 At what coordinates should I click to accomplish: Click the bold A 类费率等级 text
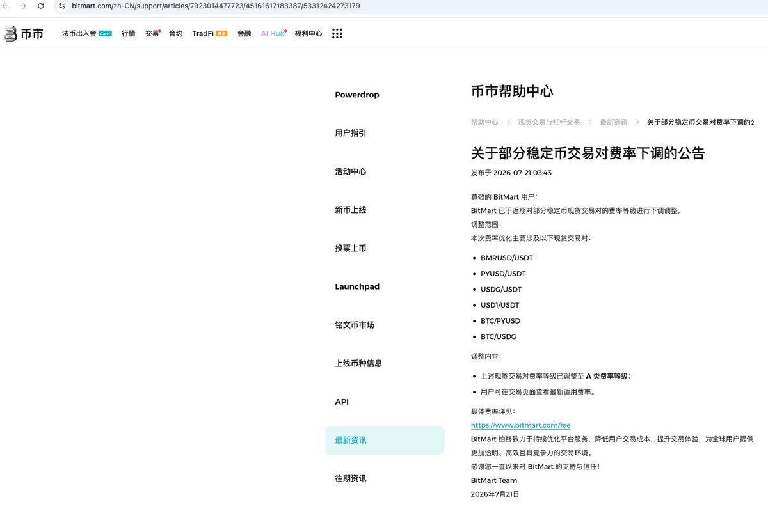[x=607, y=376]
